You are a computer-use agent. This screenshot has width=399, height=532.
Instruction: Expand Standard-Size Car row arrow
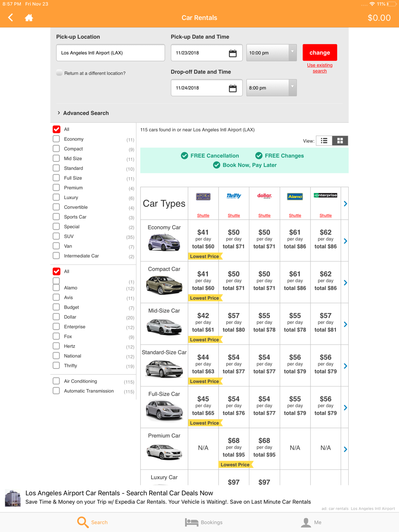click(x=345, y=366)
